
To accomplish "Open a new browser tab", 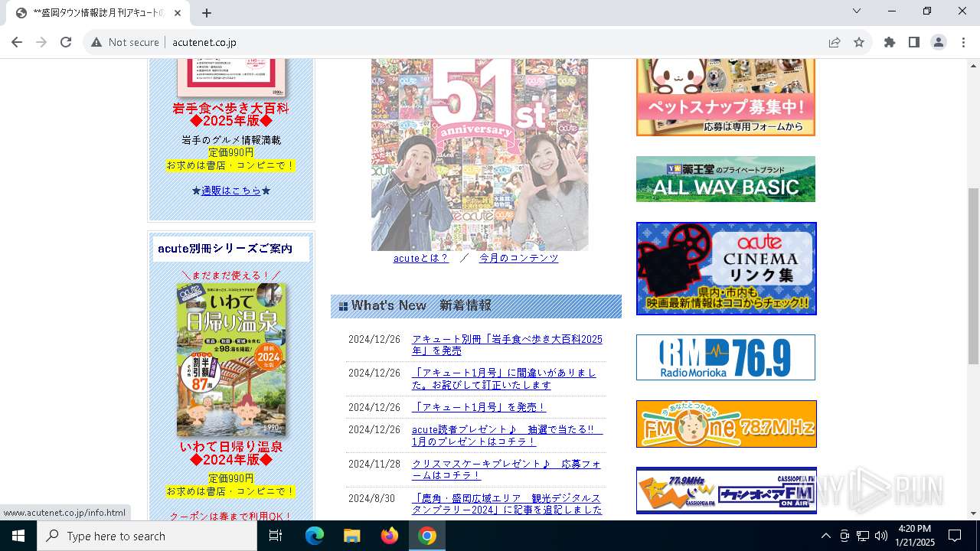I will click(207, 13).
